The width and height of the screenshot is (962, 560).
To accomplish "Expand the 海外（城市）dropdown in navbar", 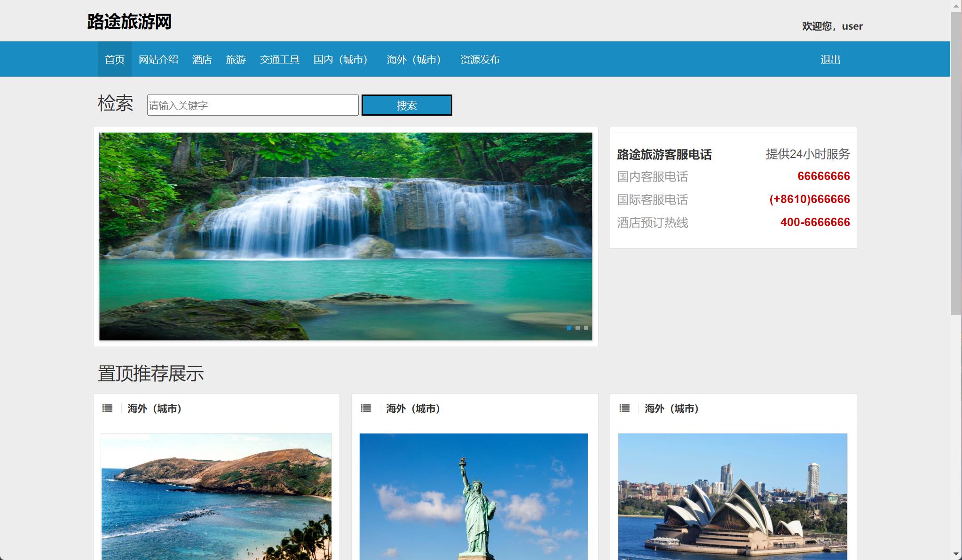I will pyautogui.click(x=413, y=59).
